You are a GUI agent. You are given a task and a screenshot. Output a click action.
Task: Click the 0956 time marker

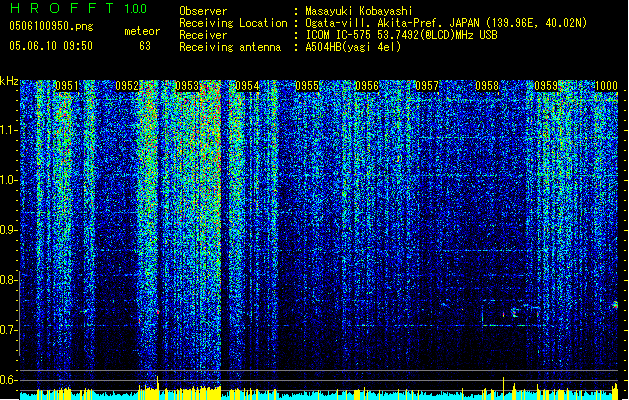[x=367, y=86]
